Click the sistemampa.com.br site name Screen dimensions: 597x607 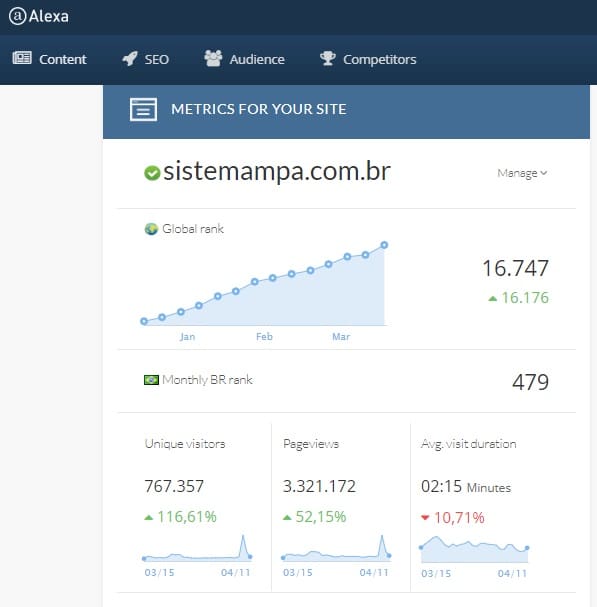(276, 171)
